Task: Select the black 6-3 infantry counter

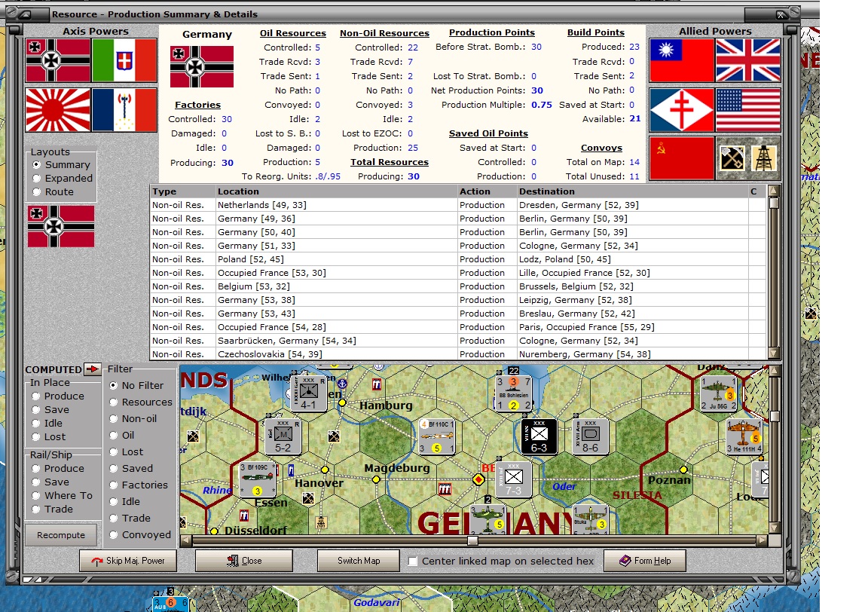Action: pyautogui.click(x=539, y=436)
